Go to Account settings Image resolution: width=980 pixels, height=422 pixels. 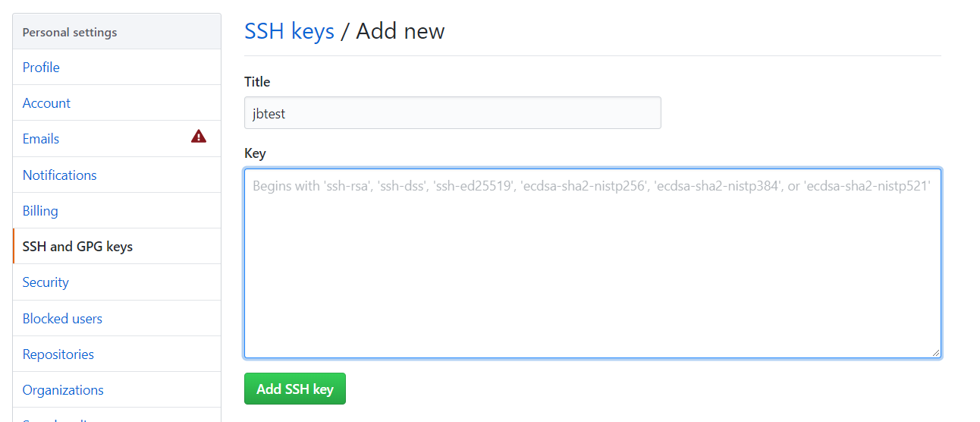[46, 103]
